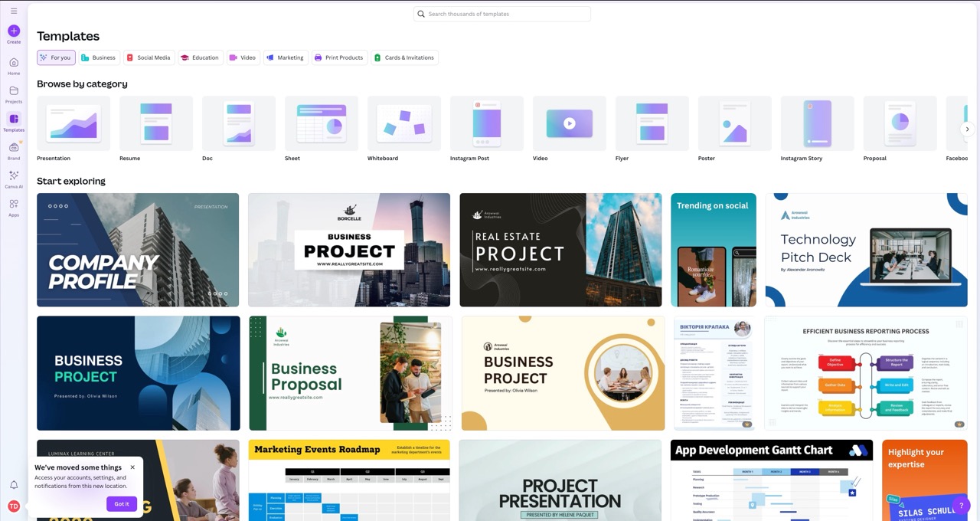Open the TD account avatar
The height and width of the screenshot is (521, 980).
(14, 506)
